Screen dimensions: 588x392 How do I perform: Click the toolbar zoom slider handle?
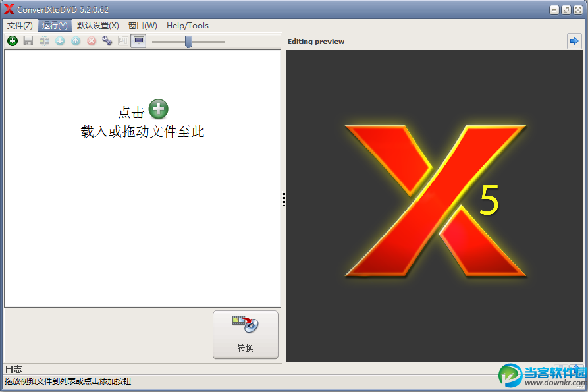(x=188, y=42)
